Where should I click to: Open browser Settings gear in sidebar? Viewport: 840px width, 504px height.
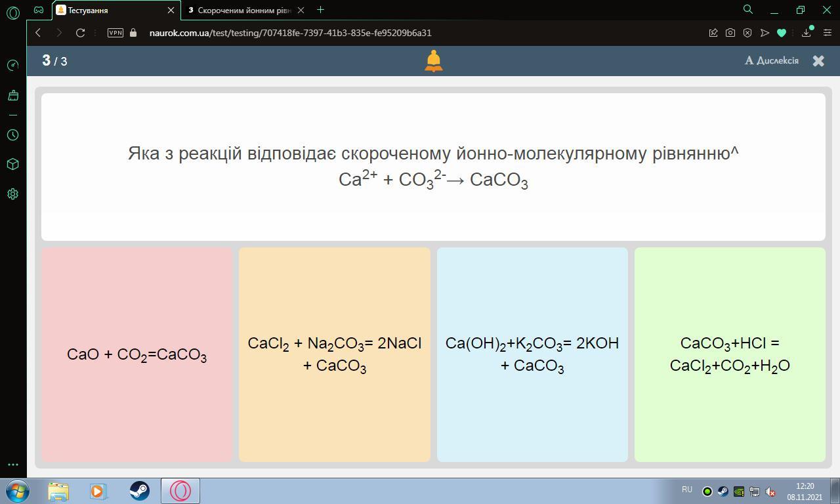12,194
